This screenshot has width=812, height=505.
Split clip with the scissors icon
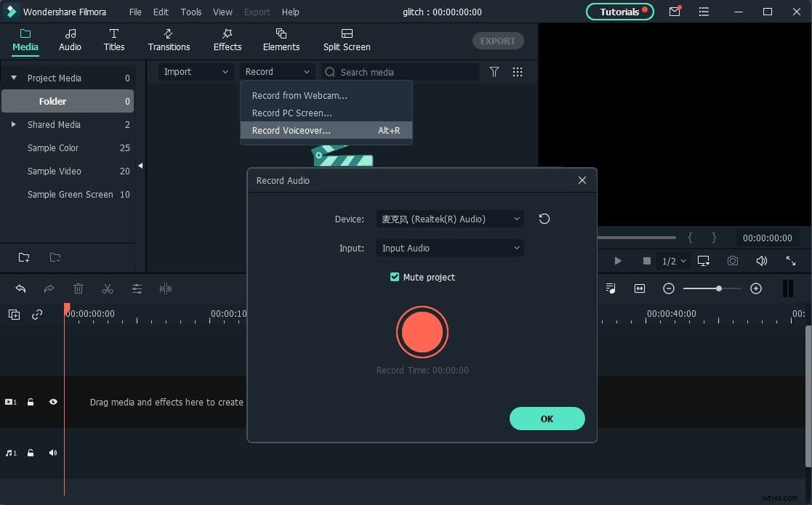point(108,288)
